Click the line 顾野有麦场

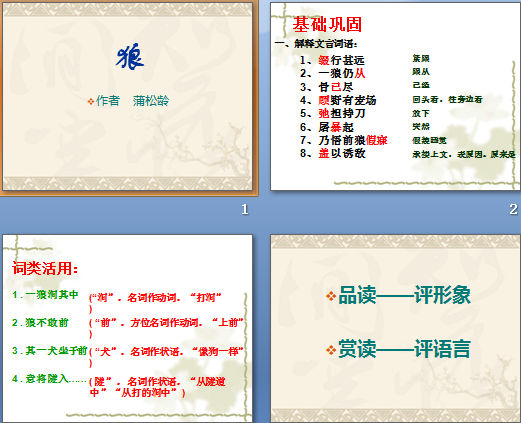click(x=338, y=100)
